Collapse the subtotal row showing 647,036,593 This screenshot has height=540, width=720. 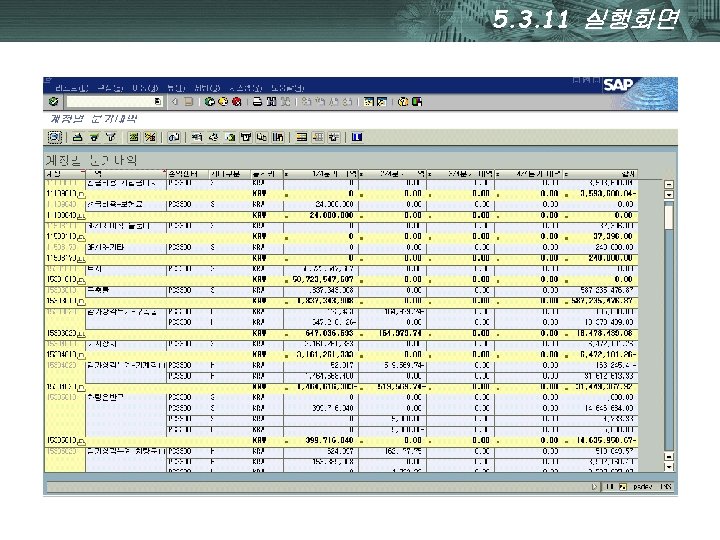[x=82, y=335]
